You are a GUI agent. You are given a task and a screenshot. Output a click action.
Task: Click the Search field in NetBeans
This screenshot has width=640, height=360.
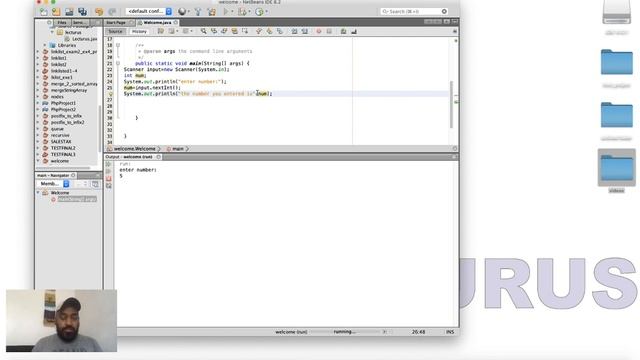(x=413, y=11)
